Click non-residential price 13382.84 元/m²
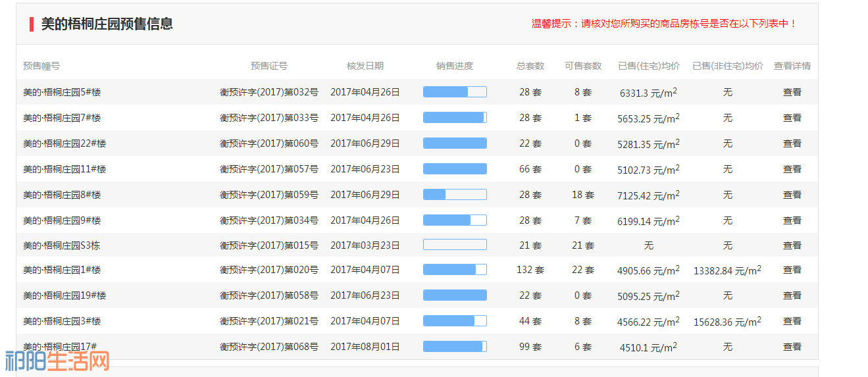 (728, 270)
